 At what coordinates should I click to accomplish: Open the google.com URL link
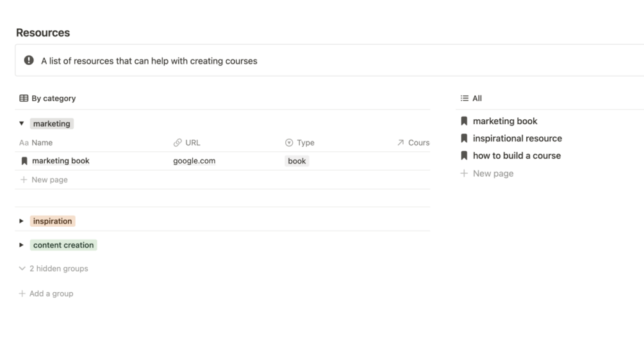tap(194, 161)
